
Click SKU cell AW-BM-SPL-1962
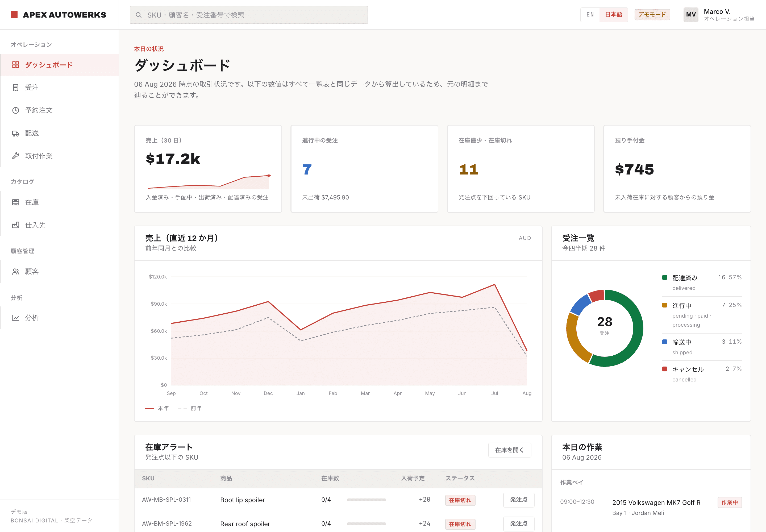[167, 524]
